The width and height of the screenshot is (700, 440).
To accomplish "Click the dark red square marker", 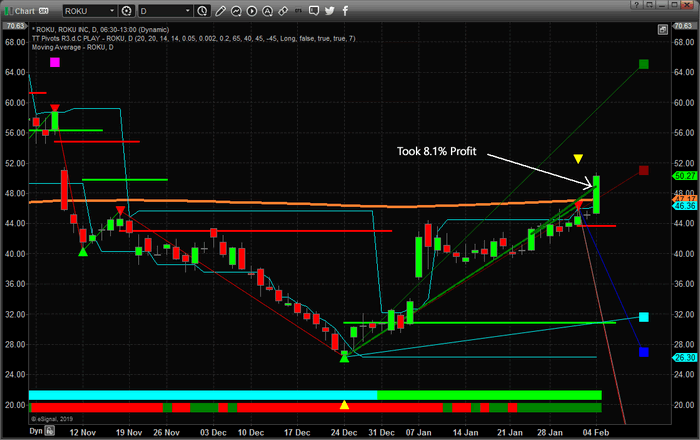I will (643, 170).
